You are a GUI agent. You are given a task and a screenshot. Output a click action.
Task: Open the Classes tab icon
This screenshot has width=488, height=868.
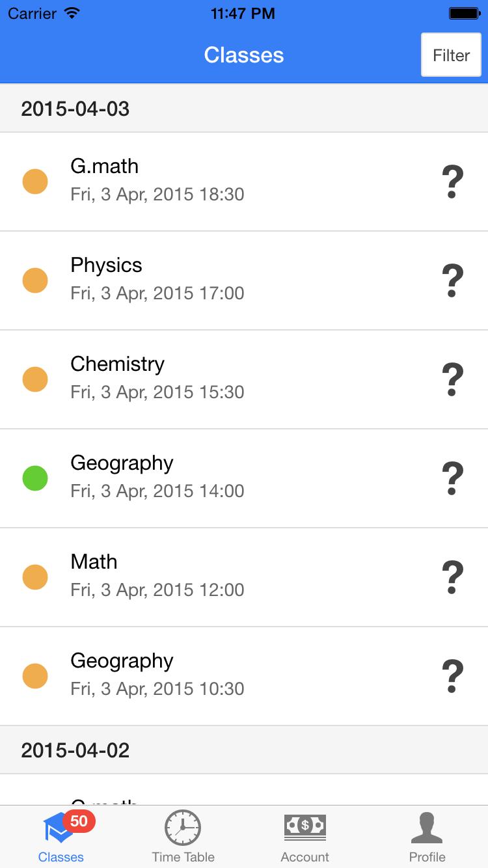point(59,829)
